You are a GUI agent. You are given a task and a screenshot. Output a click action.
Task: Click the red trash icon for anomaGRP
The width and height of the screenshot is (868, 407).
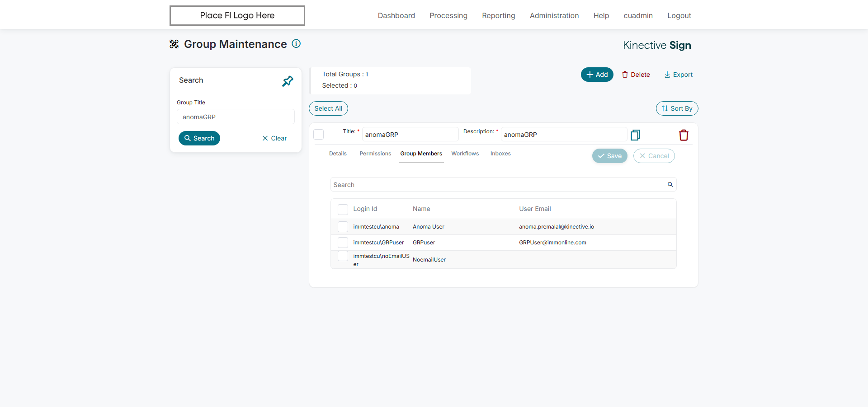(684, 135)
